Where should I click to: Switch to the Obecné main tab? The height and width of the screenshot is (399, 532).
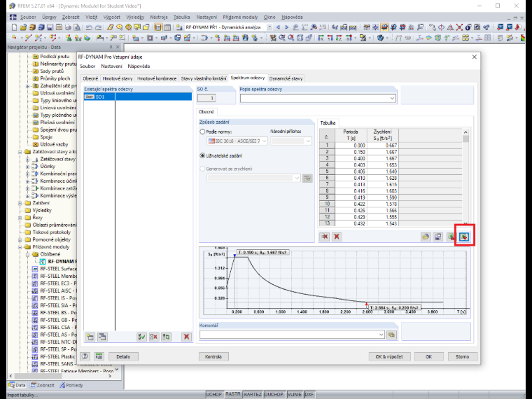point(90,78)
